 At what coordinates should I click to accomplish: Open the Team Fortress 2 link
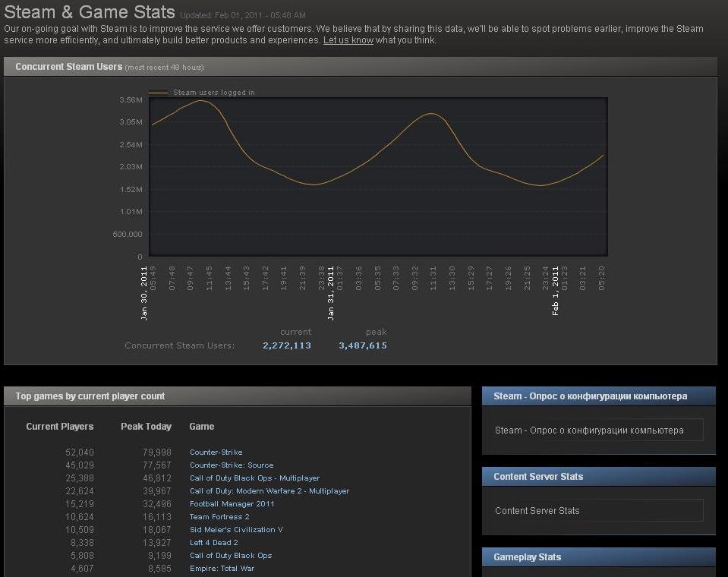coord(219,517)
